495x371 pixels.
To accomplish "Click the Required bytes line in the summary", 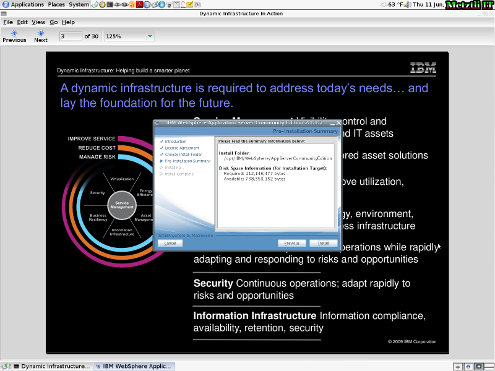I will pyautogui.click(x=254, y=174).
